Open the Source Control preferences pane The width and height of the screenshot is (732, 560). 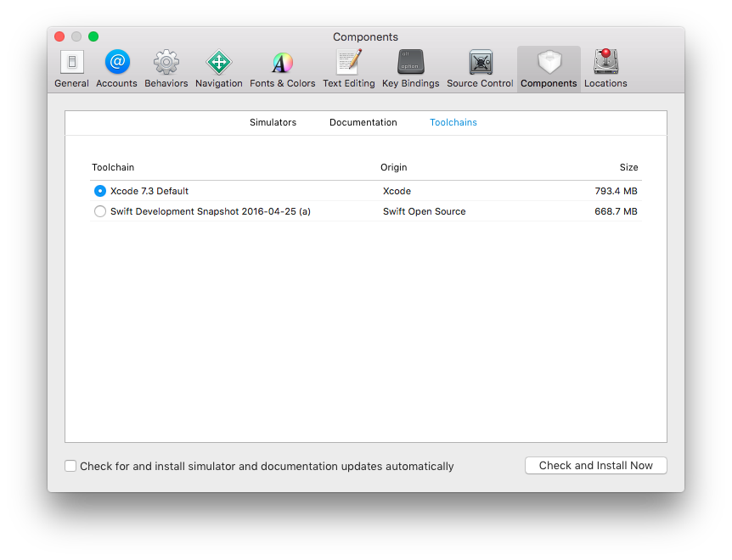(x=480, y=68)
